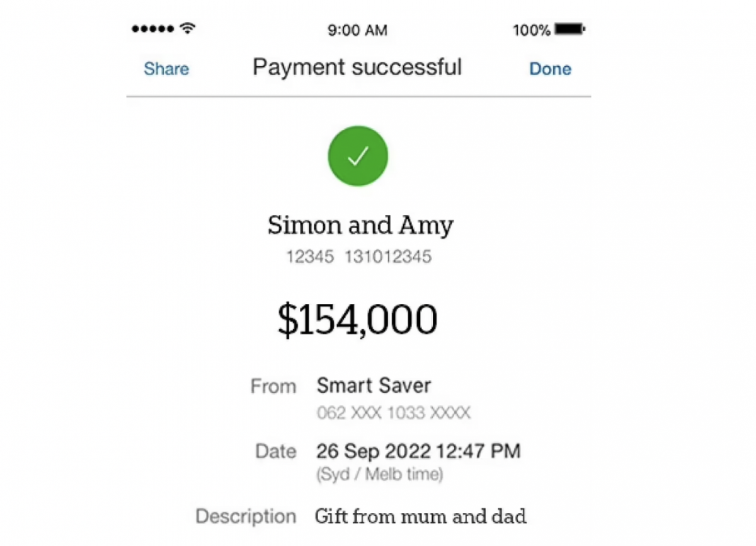Tap the Date label
This screenshot has width=756, height=546.
point(275,451)
